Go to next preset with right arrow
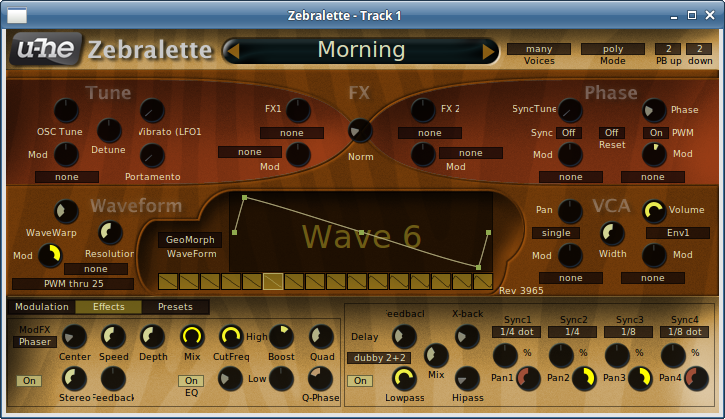 tap(488, 51)
